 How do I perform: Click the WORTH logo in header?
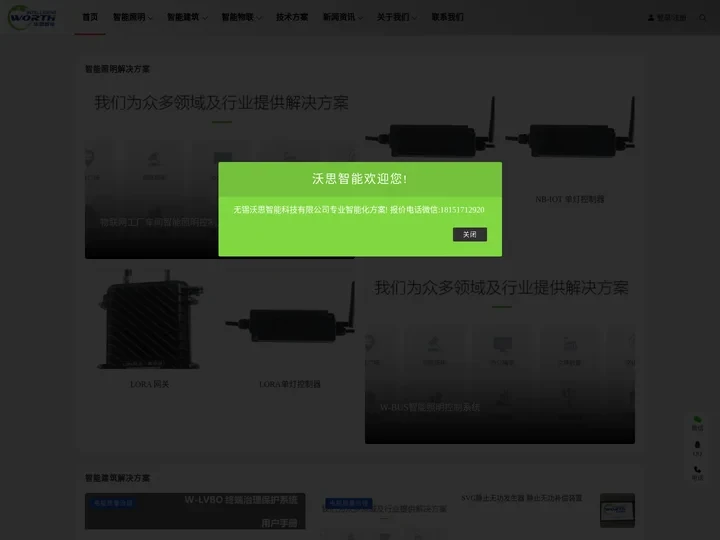(32, 17)
